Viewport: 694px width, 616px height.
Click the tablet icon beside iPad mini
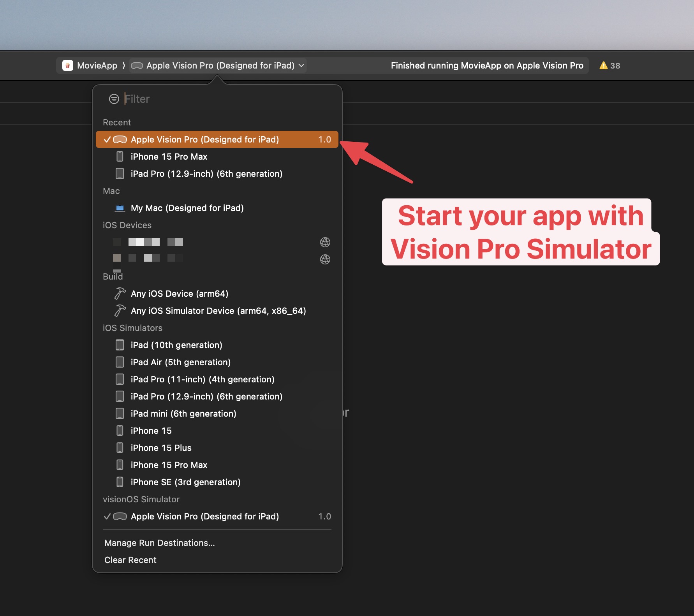[120, 414]
